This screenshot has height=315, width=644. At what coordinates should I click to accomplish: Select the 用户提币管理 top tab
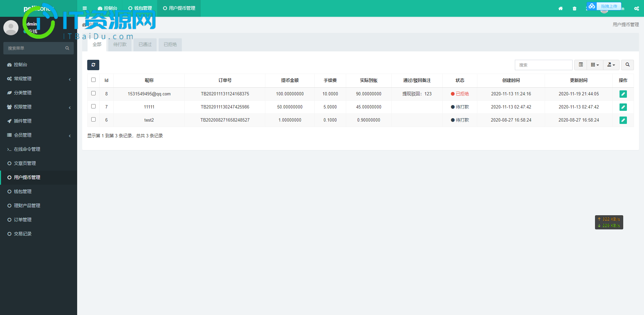179,8
